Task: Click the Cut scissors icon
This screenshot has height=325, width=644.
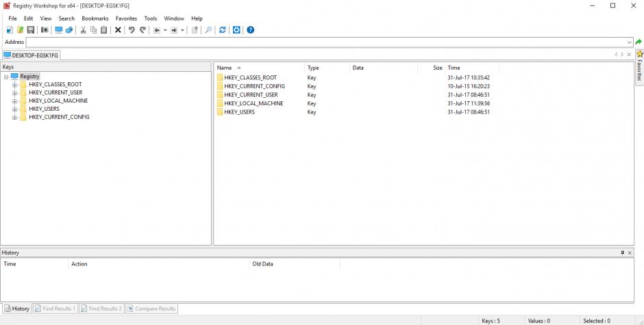Action: click(83, 30)
